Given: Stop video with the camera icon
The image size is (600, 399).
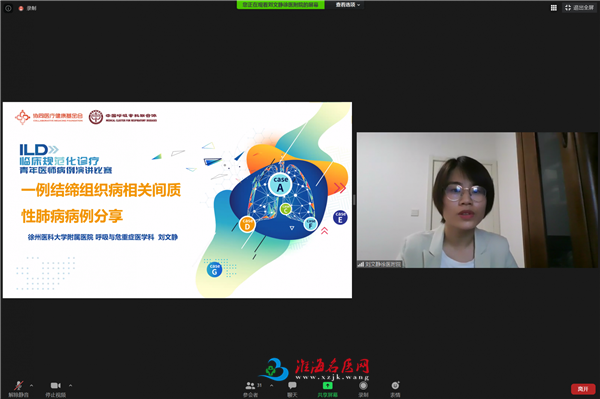Looking at the screenshot, I should 55,388.
